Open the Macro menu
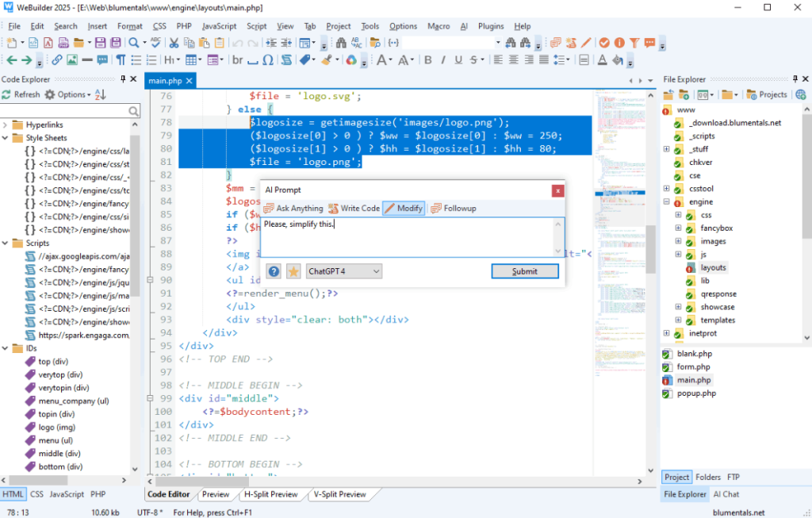812x518 pixels. (x=439, y=26)
